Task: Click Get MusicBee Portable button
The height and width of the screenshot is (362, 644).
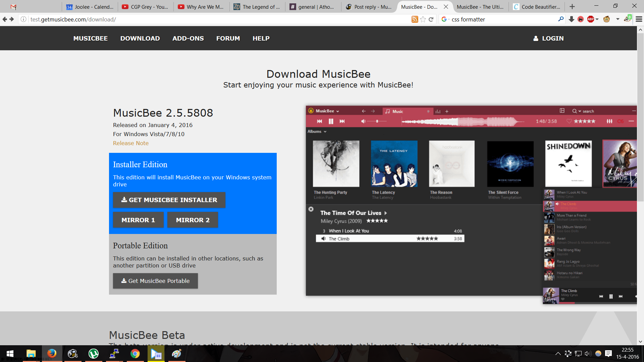Action: coord(155,281)
